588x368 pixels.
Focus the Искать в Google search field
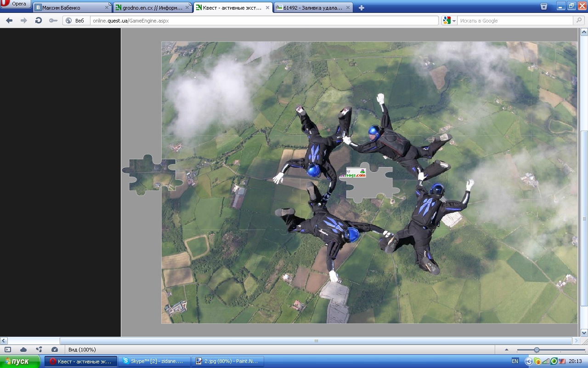[515, 21]
